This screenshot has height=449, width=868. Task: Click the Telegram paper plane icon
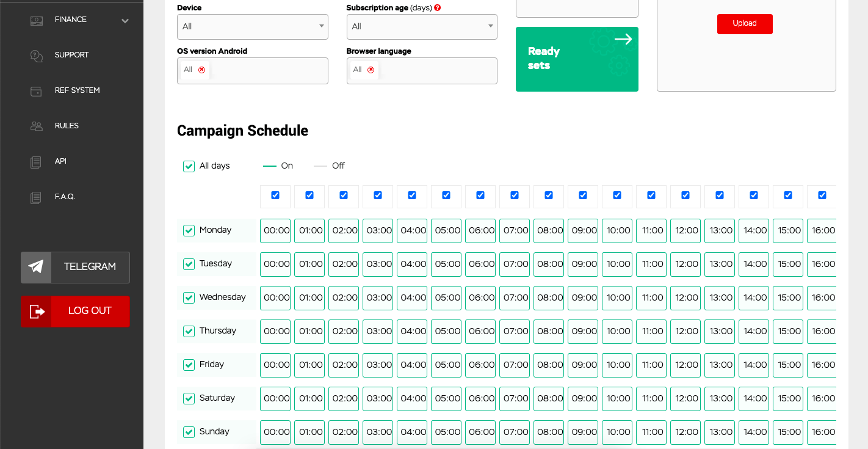coord(36,267)
